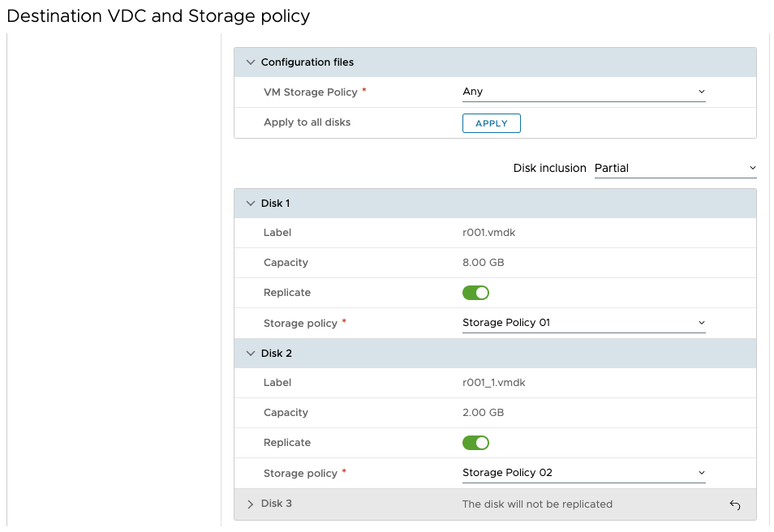Disable the Replicate toggle for Disk 1
Image resolution: width=774 pixels, height=532 pixels.
476,293
